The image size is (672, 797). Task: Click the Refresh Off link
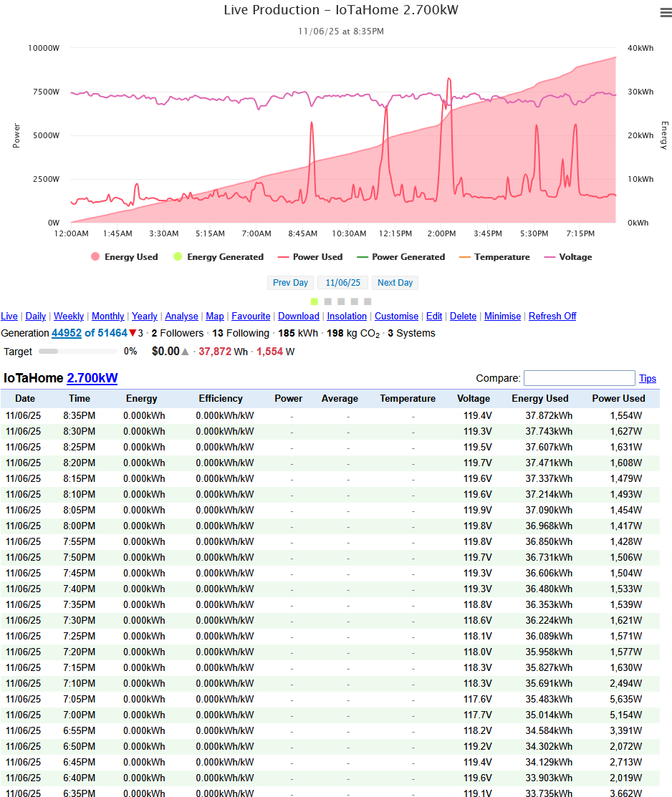tap(552, 317)
